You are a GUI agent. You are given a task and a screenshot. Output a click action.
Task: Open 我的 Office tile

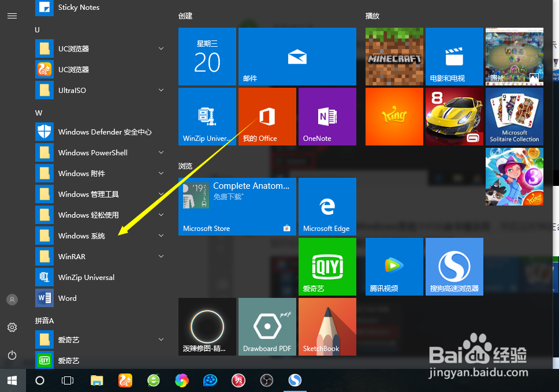pos(267,117)
